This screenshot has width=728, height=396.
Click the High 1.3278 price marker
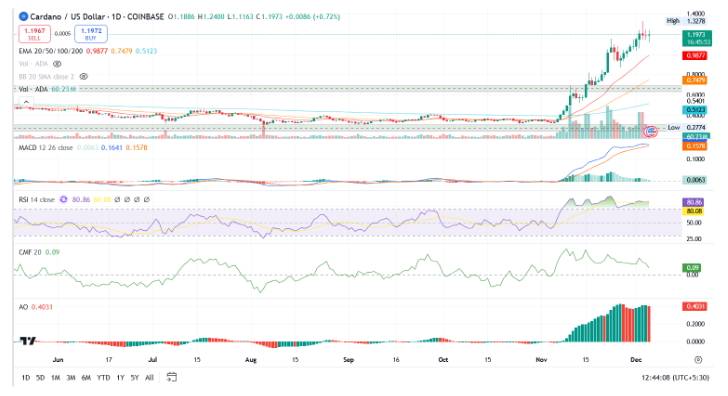686,21
